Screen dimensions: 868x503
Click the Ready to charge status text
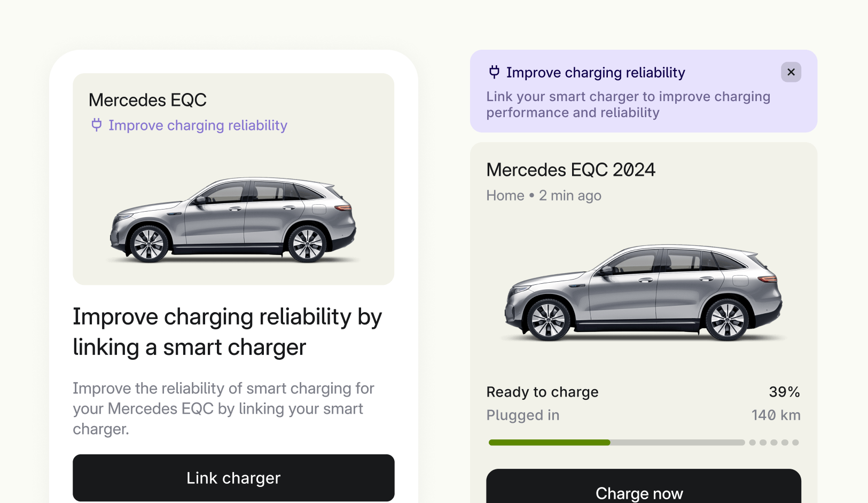tap(542, 392)
